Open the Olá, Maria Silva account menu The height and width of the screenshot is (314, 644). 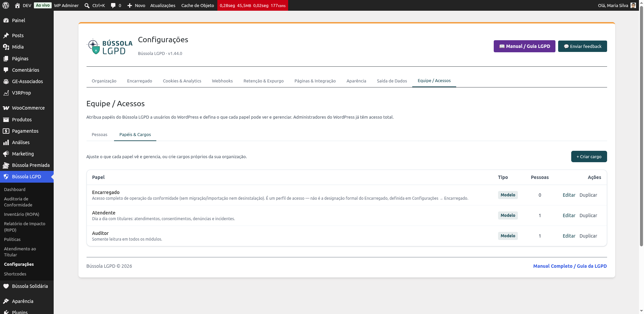point(617,5)
